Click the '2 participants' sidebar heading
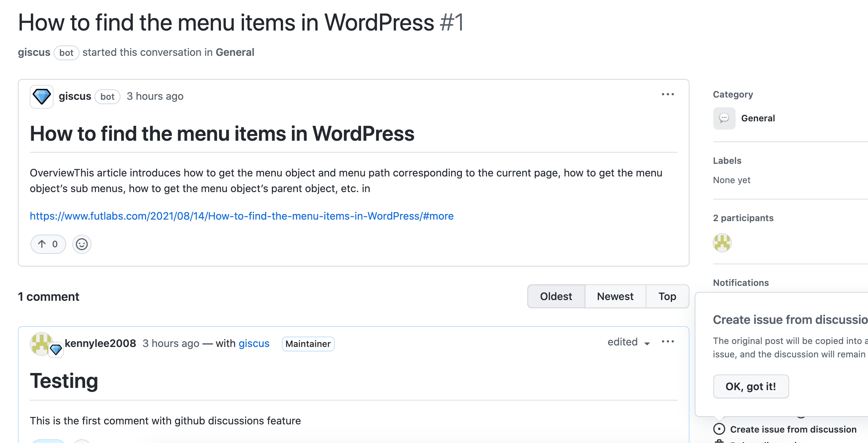Image resolution: width=868 pixels, height=443 pixels. 743,218
